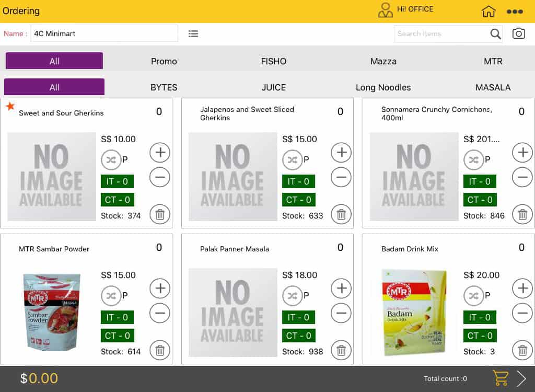The width and height of the screenshot is (535, 392).
Task: Tap the Stock: 374 label
Action: click(x=121, y=215)
